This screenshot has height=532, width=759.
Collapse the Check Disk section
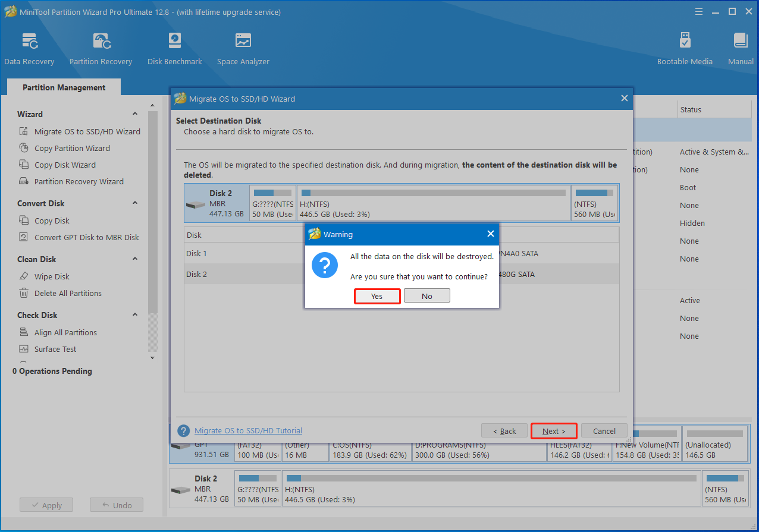tap(135, 315)
